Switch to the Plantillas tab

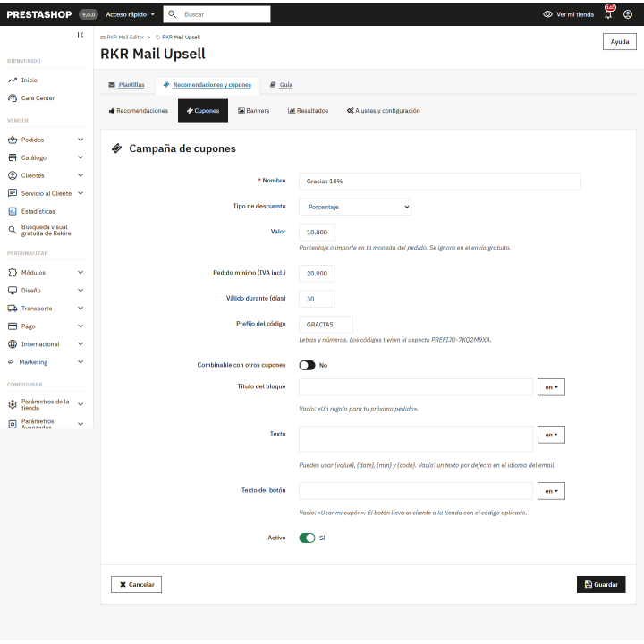coord(126,85)
